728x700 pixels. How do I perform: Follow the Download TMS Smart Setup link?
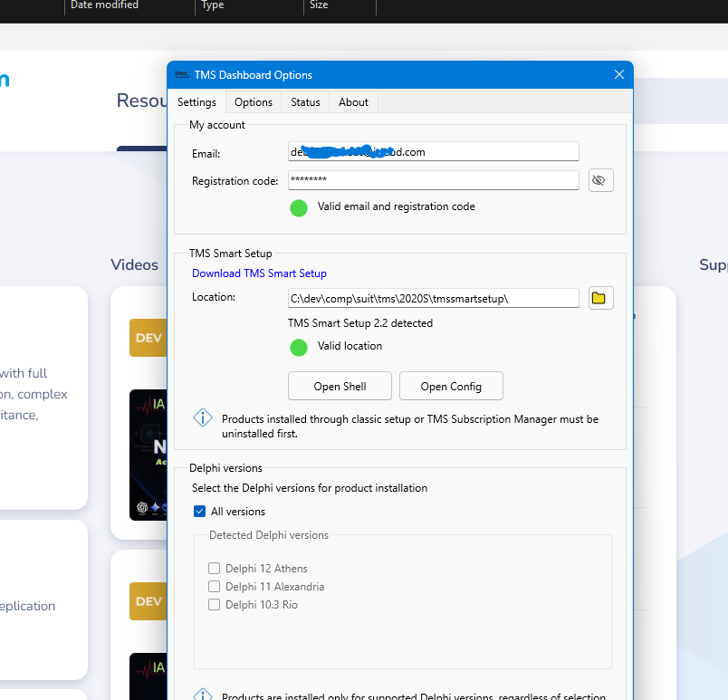click(x=259, y=273)
